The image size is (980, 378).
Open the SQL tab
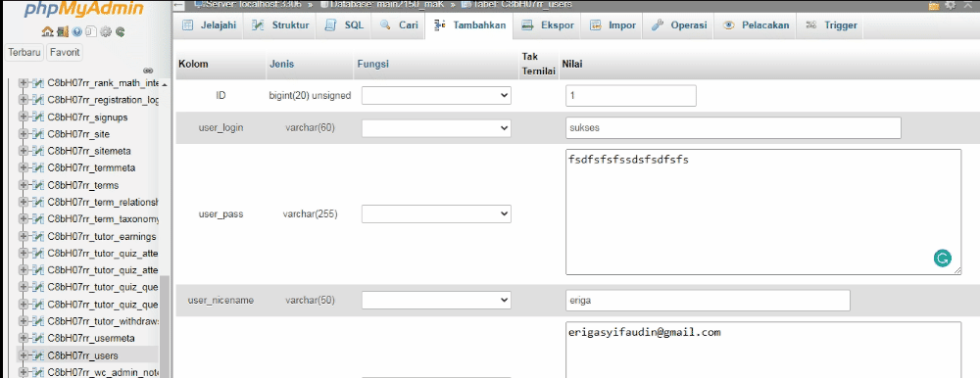(x=344, y=25)
